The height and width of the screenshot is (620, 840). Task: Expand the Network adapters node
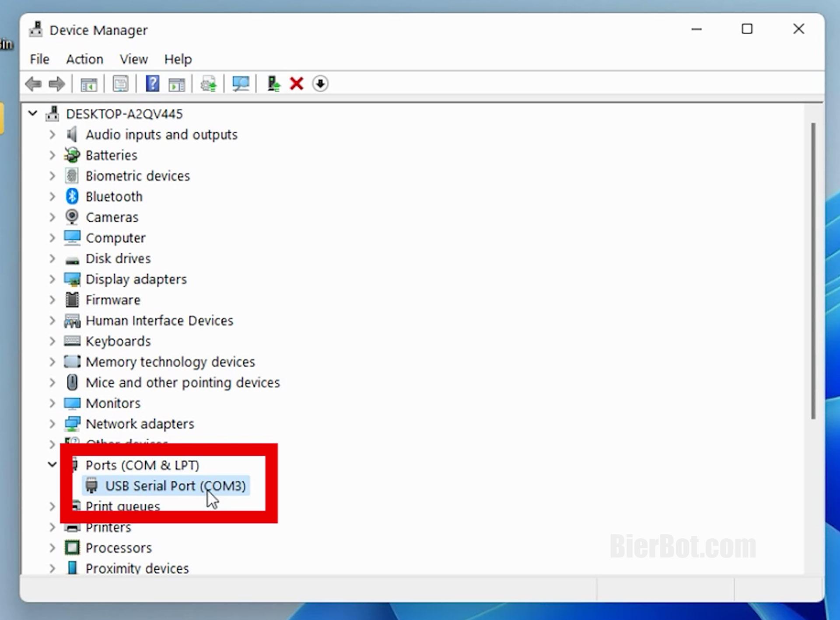coord(52,424)
